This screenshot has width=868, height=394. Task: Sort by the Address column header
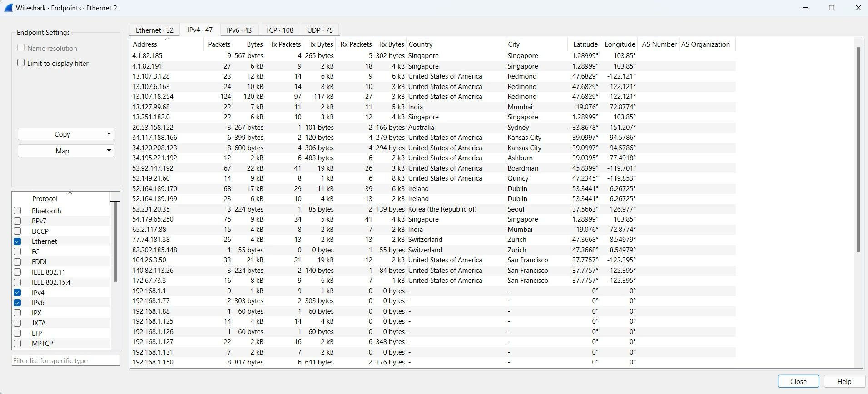[x=167, y=44]
